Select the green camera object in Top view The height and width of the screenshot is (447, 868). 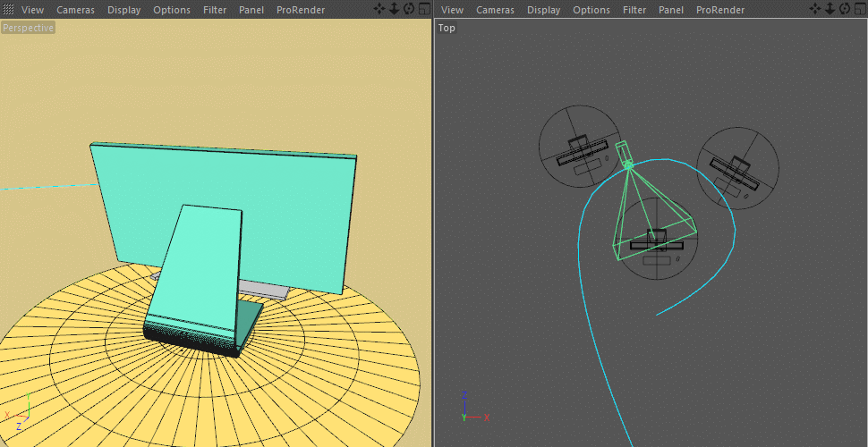coord(625,155)
